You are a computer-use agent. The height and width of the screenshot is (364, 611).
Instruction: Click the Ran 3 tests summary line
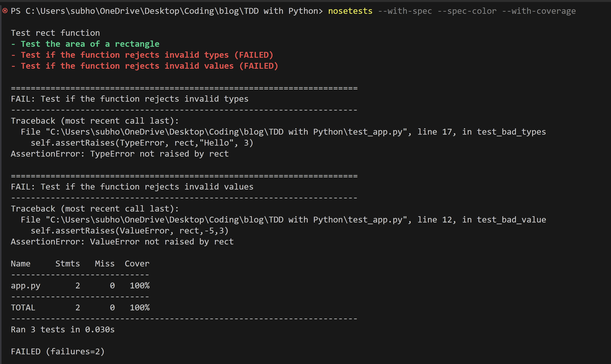pyautogui.click(x=63, y=329)
